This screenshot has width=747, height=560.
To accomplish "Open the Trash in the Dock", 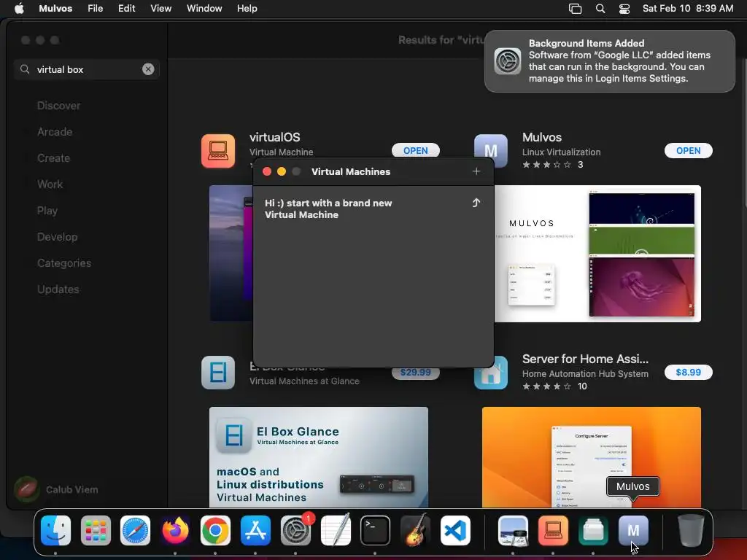I will pos(690,531).
